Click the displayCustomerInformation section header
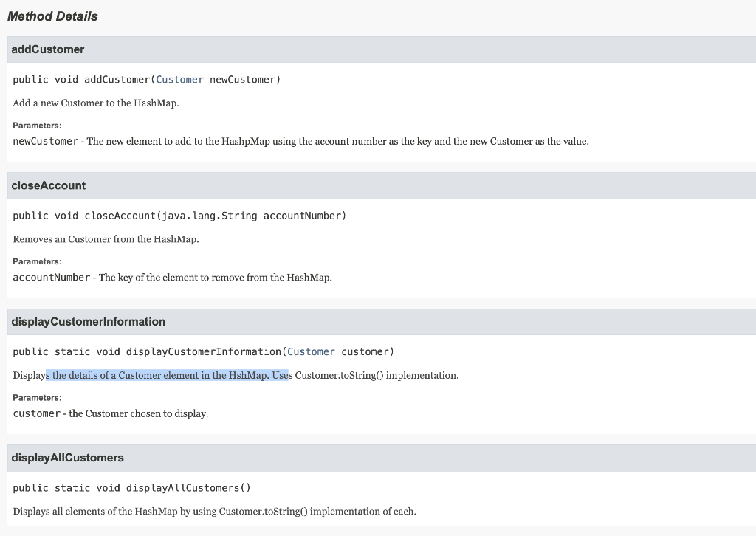 click(x=89, y=322)
